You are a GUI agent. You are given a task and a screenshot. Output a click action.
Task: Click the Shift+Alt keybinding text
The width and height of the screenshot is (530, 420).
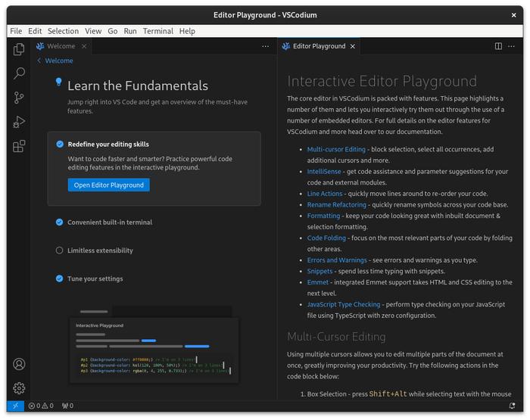pos(388,394)
